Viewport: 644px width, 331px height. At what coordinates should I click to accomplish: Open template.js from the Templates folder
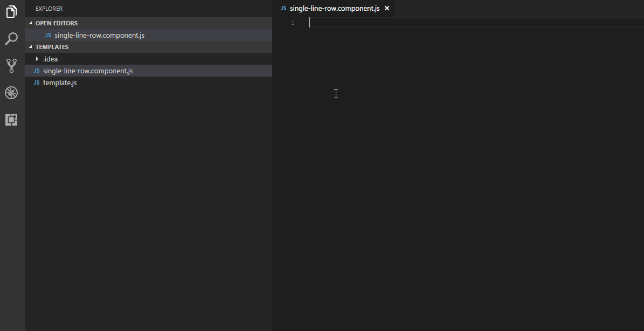60,83
